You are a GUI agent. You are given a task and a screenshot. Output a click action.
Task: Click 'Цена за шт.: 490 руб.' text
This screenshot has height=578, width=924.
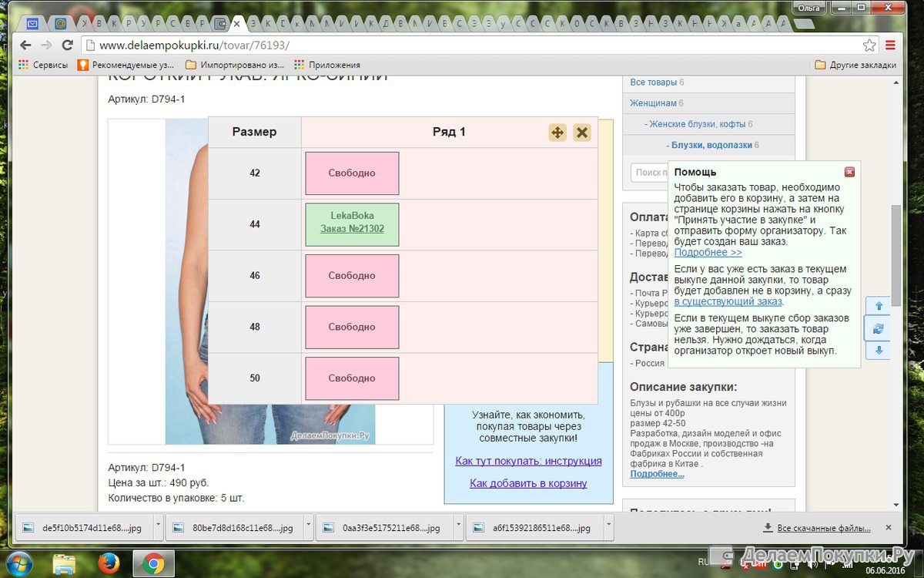[x=159, y=482]
